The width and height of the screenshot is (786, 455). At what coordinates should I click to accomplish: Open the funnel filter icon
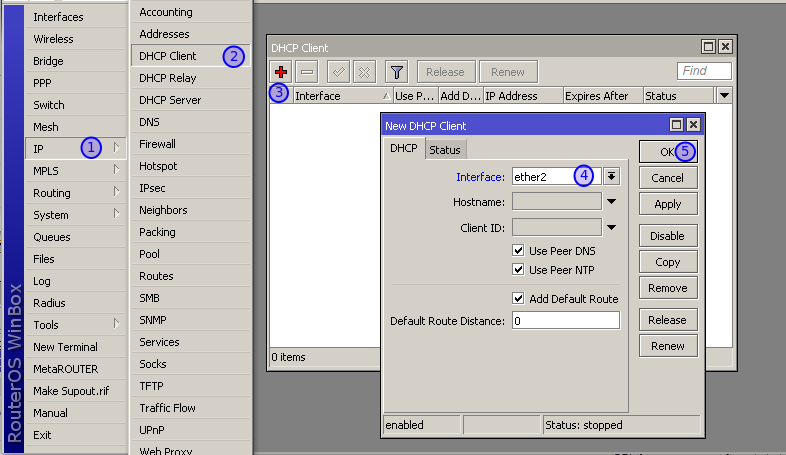396,72
